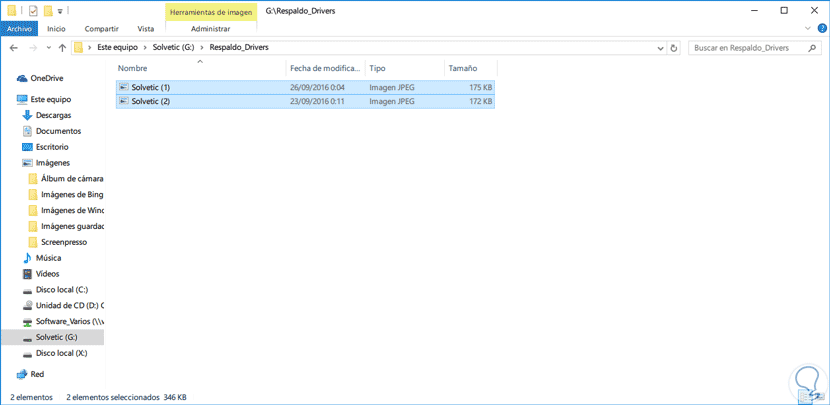Click the Escritorio desktop icon
Image resolution: width=830 pixels, height=405 pixels.
click(28, 147)
